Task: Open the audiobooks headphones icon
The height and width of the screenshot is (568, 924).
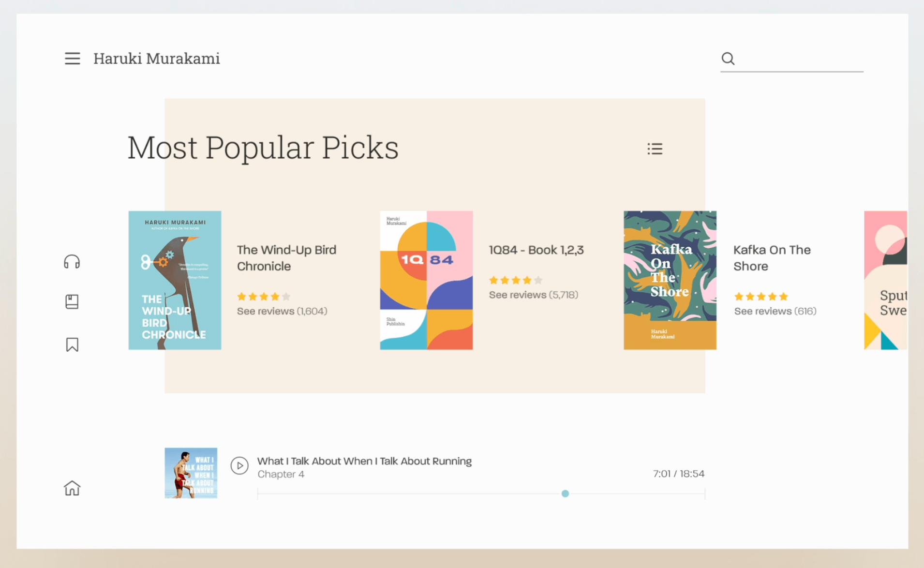Action: coord(72,262)
